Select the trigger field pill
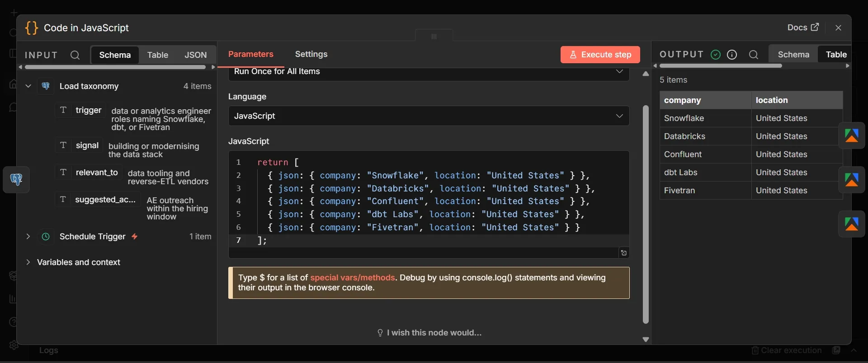The height and width of the screenshot is (363, 868). pyautogui.click(x=81, y=110)
